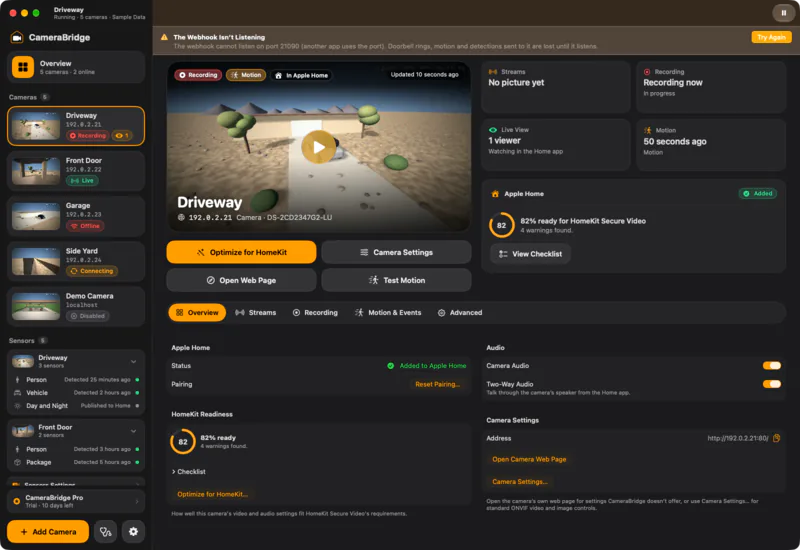
Task: Click the CameraBridge Pro orange ring icon
Action: [x=16, y=502]
